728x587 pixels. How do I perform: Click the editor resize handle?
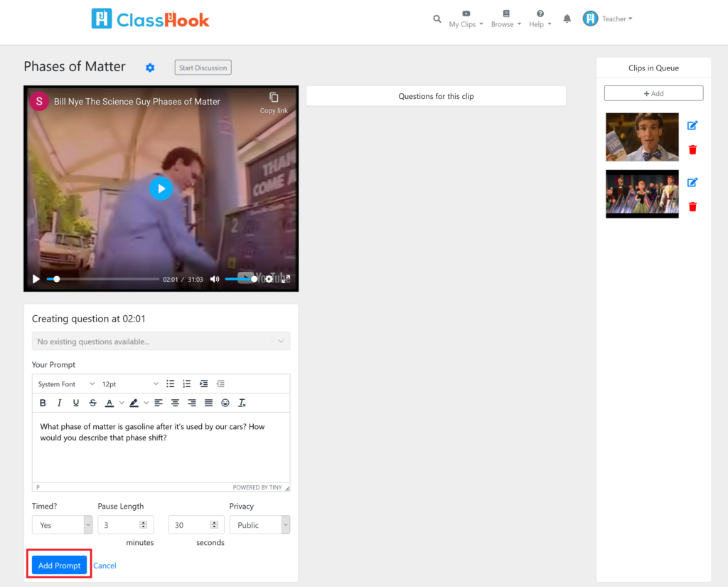tap(287, 488)
